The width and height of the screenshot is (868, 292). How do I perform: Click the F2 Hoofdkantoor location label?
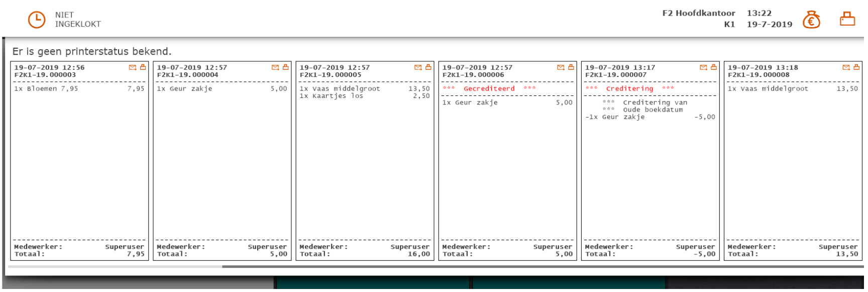698,13
